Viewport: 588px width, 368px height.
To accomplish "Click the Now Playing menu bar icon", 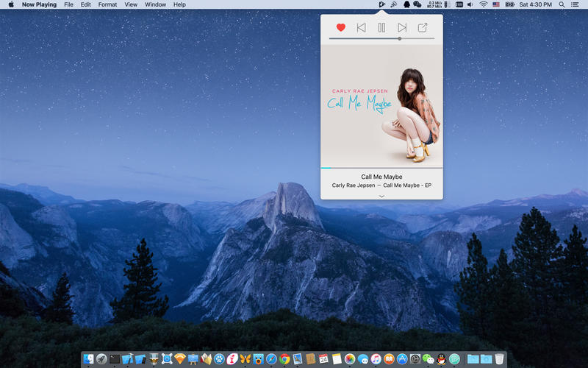I will click(381, 4).
